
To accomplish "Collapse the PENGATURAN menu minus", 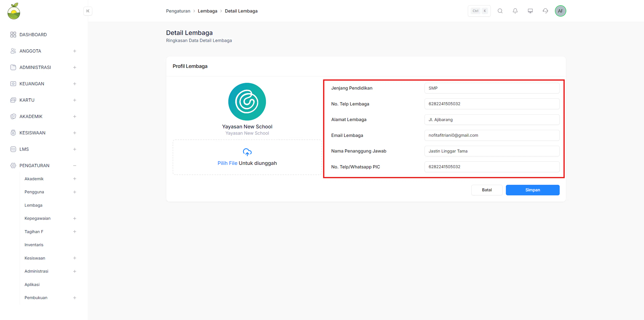I will [74, 166].
